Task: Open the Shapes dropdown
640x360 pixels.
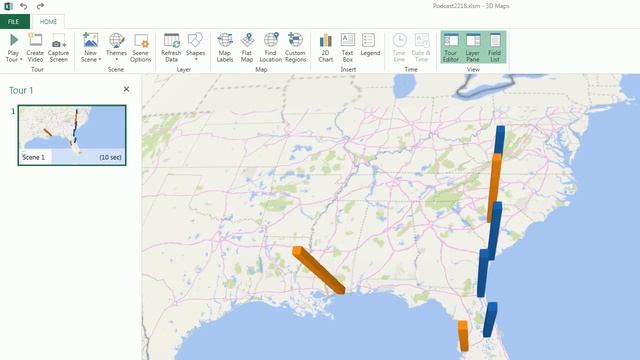Action: [195, 48]
